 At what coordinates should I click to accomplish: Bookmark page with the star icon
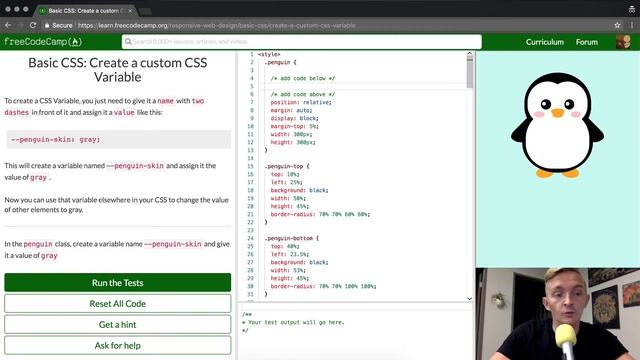tap(617, 25)
